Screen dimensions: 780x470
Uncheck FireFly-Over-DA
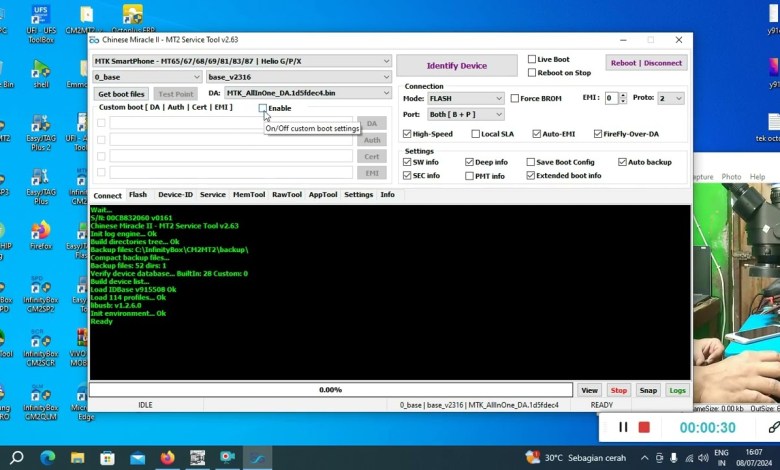(598, 134)
